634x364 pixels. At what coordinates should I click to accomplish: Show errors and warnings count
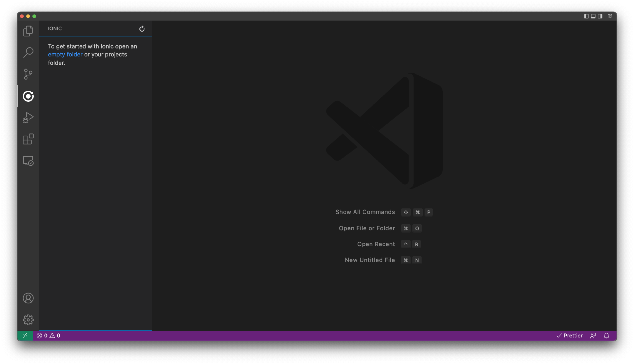tap(48, 335)
